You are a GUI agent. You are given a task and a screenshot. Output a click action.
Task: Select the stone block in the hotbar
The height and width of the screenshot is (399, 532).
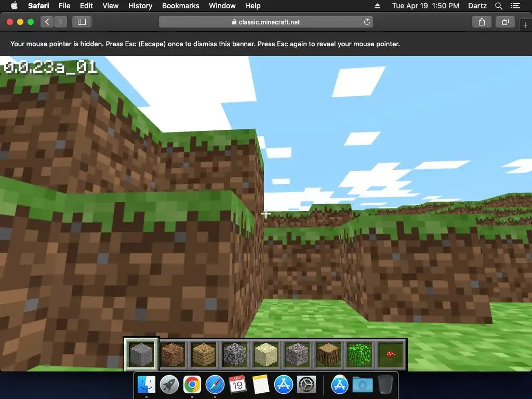141,354
